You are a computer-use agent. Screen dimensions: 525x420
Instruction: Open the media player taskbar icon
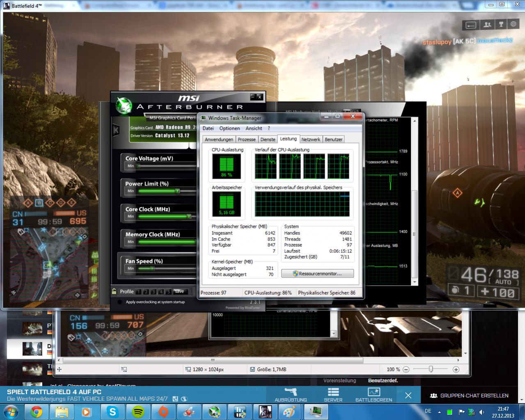pos(87,411)
